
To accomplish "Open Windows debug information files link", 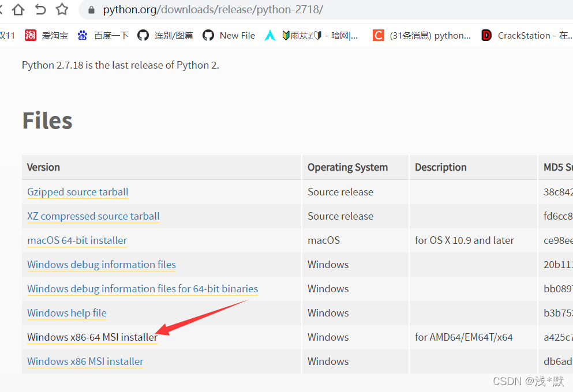I will (102, 265).
